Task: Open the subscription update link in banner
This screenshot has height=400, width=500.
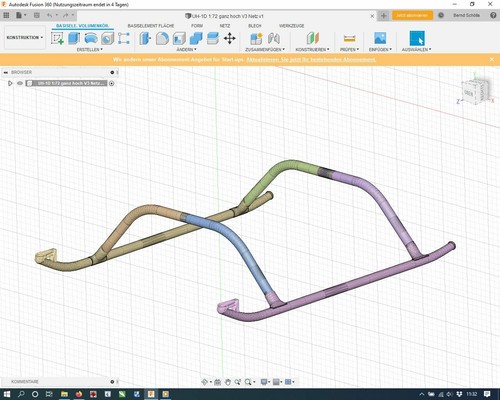Action: (311, 60)
